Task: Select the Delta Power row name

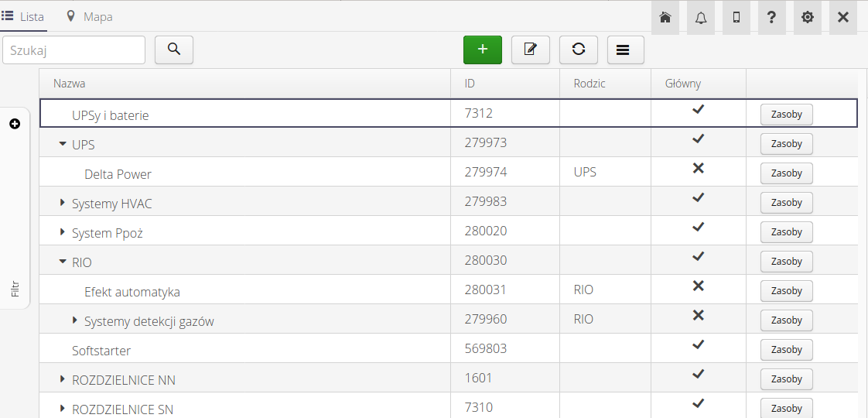Action: [x=118, y=174]
